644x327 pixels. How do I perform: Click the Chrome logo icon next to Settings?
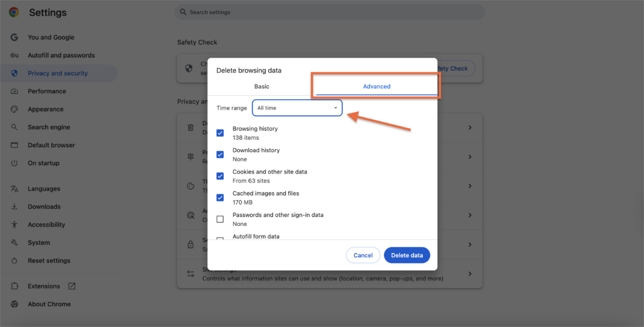14,12
